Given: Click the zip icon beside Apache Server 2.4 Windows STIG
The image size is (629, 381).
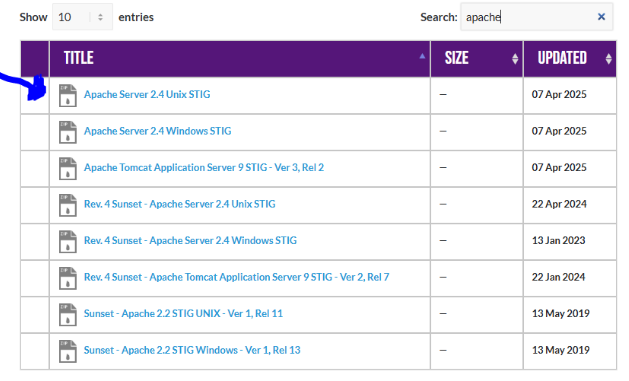Looking at the screenshot, I should 67,132.
